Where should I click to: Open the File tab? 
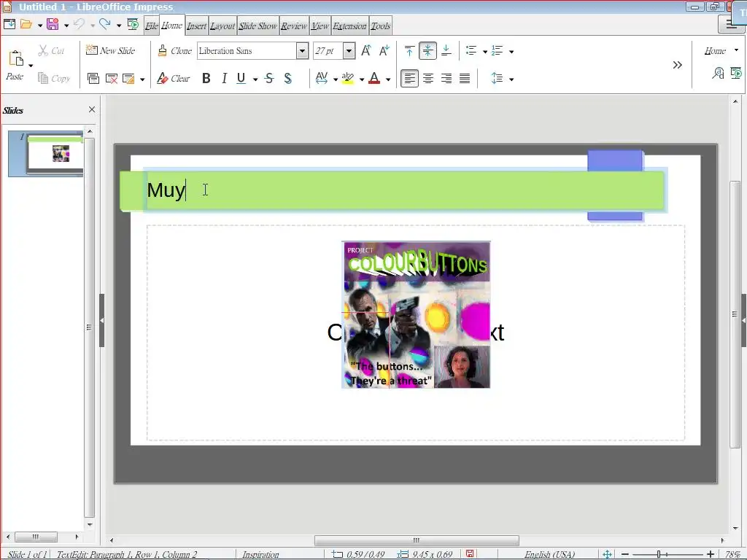pyautogui.click(x=152, y=26)
